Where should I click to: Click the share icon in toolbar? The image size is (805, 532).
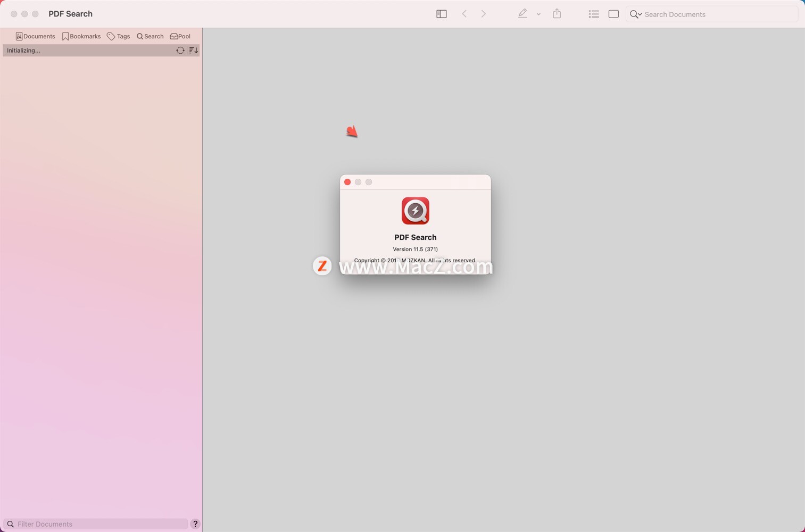pos(557,13)
